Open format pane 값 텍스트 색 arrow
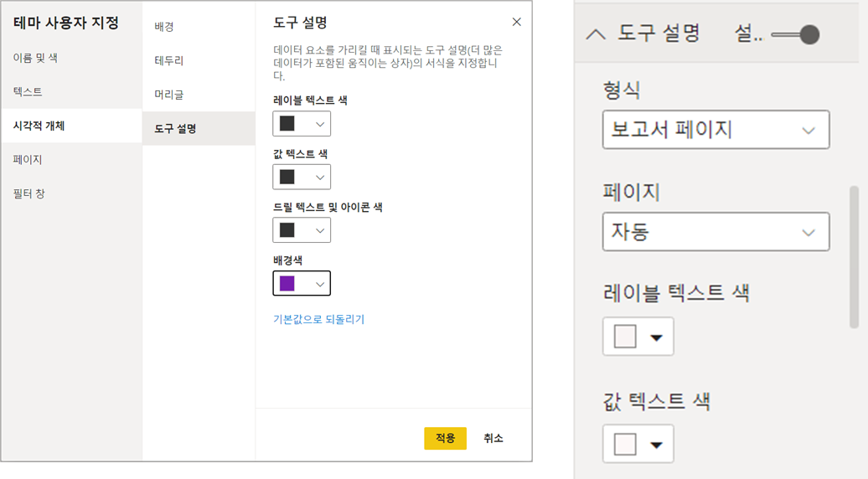 657,445
